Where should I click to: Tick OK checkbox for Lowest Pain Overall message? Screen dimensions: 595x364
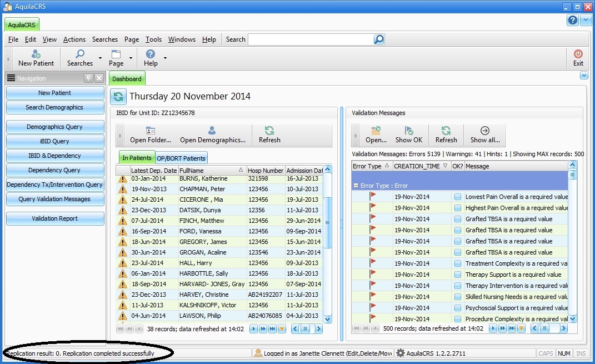point(458,197)
